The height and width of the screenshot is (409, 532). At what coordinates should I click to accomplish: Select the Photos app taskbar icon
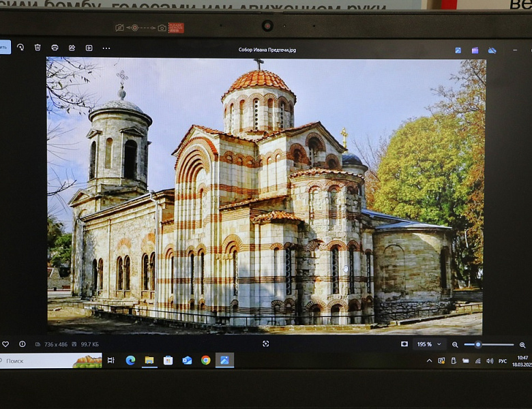coord(224,360)
